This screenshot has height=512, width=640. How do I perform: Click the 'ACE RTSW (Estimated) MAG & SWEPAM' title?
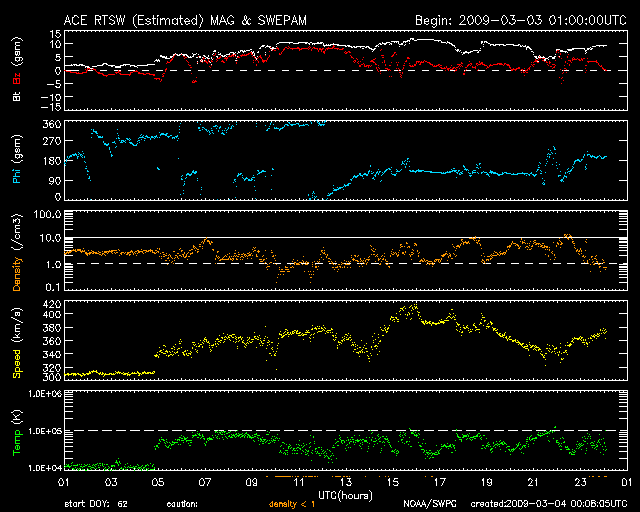click(x=185, y=20)
